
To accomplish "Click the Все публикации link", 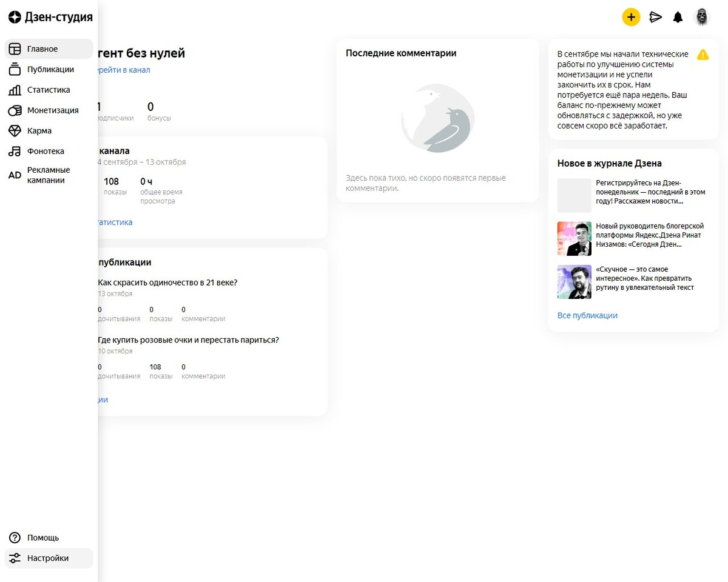I will 587,315.
